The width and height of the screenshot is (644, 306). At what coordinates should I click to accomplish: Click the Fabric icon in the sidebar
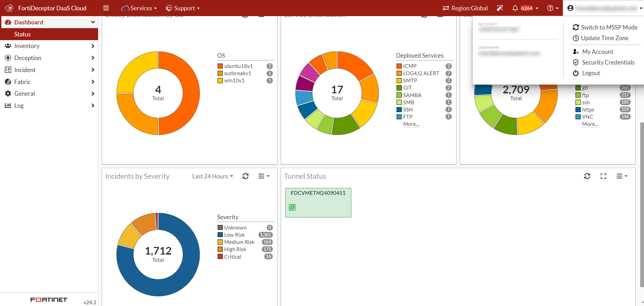8,82
